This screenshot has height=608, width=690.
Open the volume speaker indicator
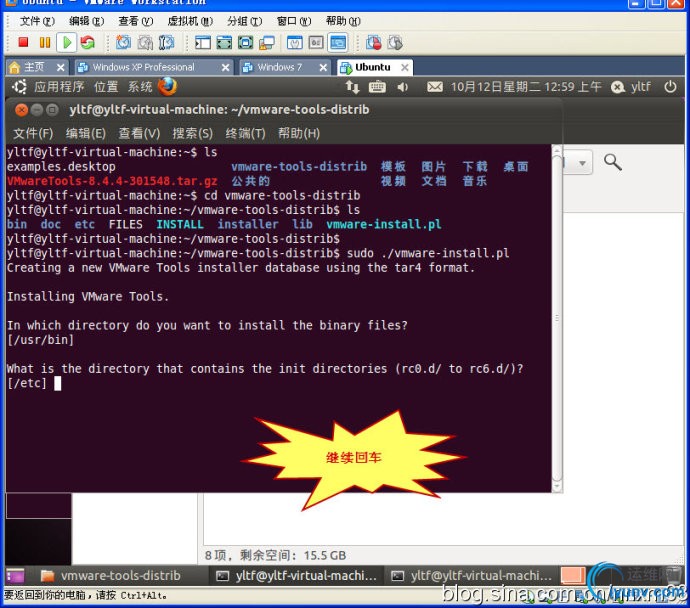pos(402,87)
